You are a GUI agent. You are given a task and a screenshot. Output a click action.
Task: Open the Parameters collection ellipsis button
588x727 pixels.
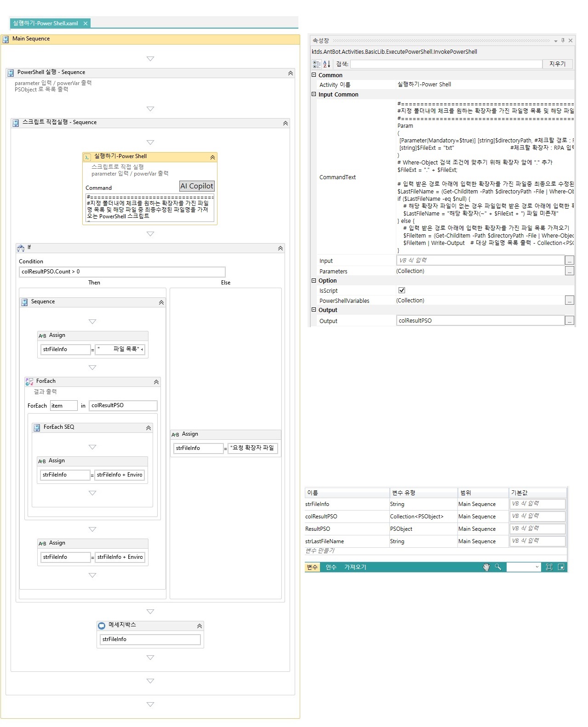pyautogui.click(x=570, y=271)
